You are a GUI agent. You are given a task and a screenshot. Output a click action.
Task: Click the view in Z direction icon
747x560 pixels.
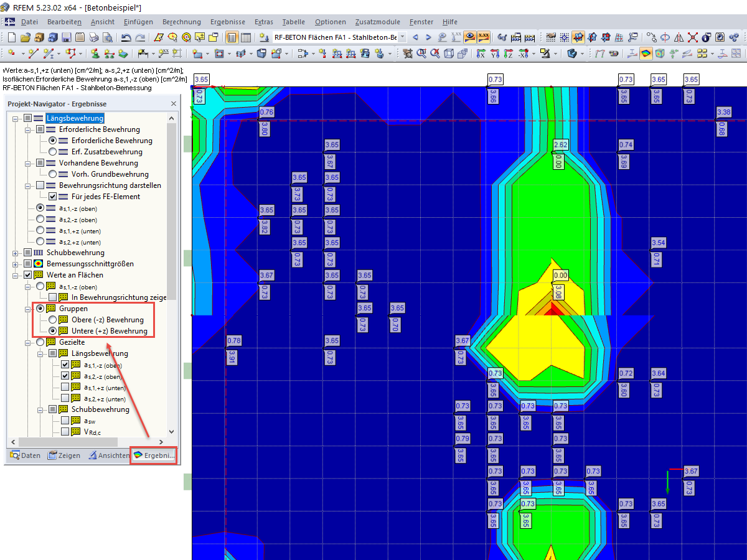tap(508, 54)
